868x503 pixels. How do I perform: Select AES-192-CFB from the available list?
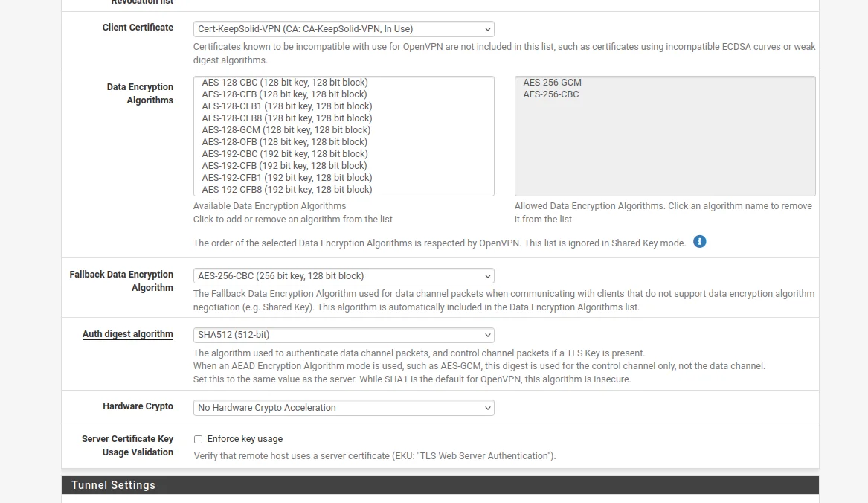(x=284, y=166)
